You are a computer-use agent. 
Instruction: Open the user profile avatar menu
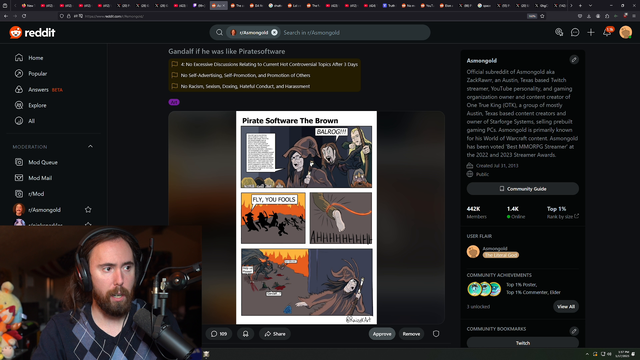[625, 32]
